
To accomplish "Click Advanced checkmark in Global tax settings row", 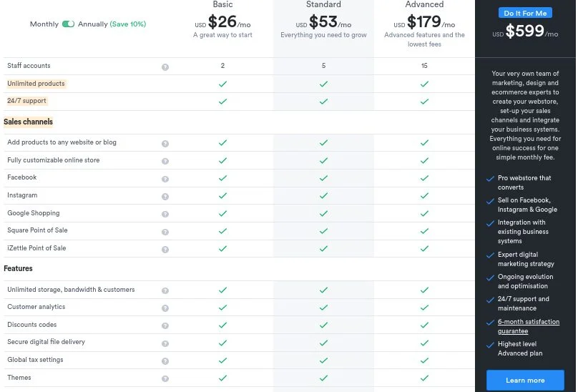I will [x=424, y=361].
